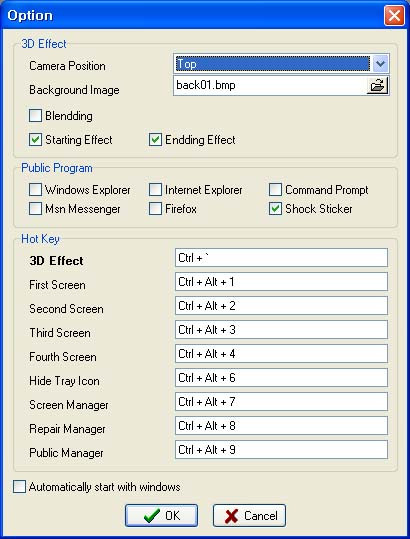The image size is (410, 539).
Task: Discard changes with the Cancel button
Action: [x=250, y=516]
